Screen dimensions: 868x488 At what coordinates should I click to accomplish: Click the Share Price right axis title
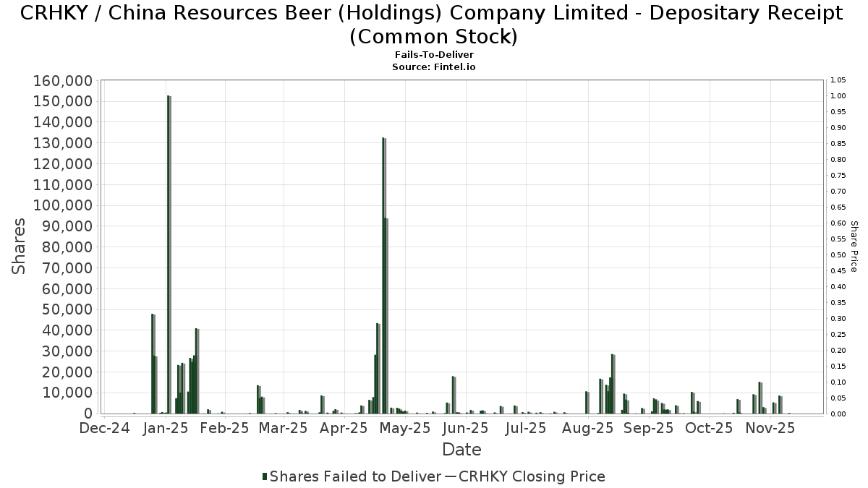pos(854,247)
